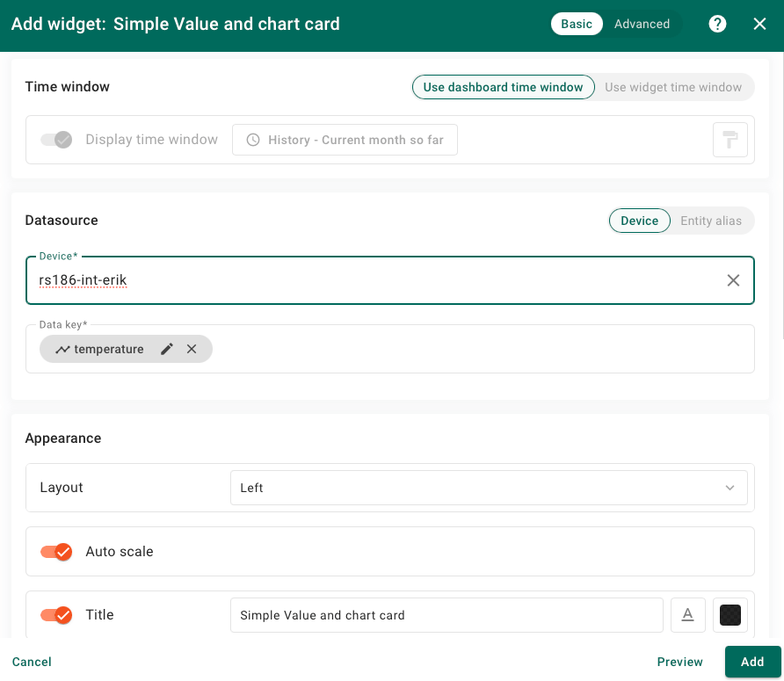The height and width of the screenshot is (681, 784).
Task: Close the Add widget dialog
Action: point(759,24)
